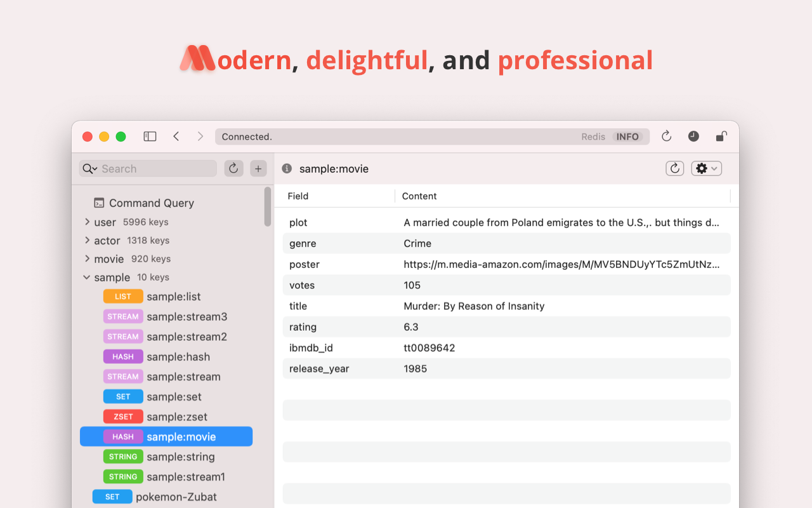Click the Murder: By Reason of Insanity value
This screenshot has height=508, width=812.
pos(474,307)
